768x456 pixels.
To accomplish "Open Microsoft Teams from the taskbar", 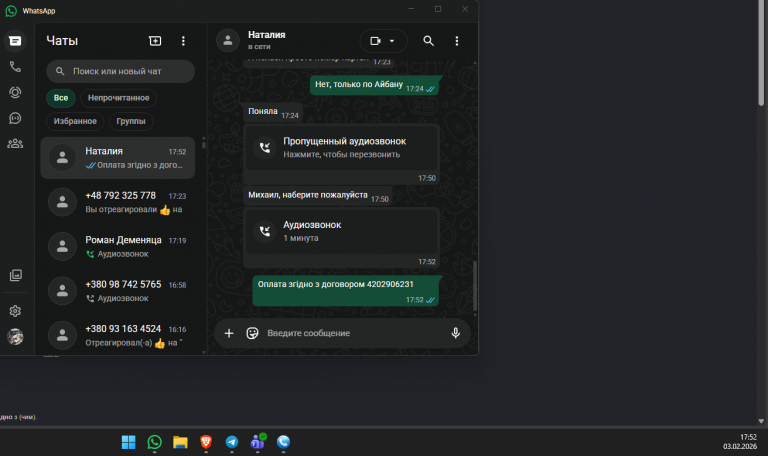I will [x=258, y=442].
